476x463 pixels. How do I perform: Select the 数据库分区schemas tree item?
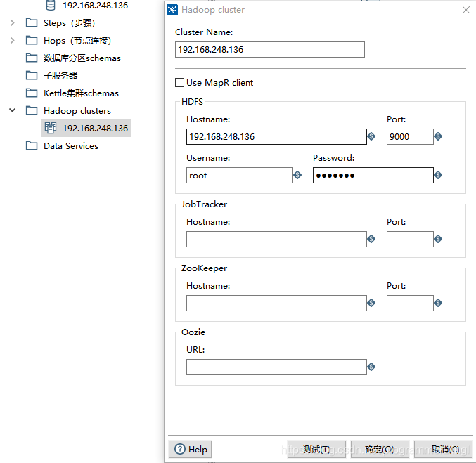82,58
